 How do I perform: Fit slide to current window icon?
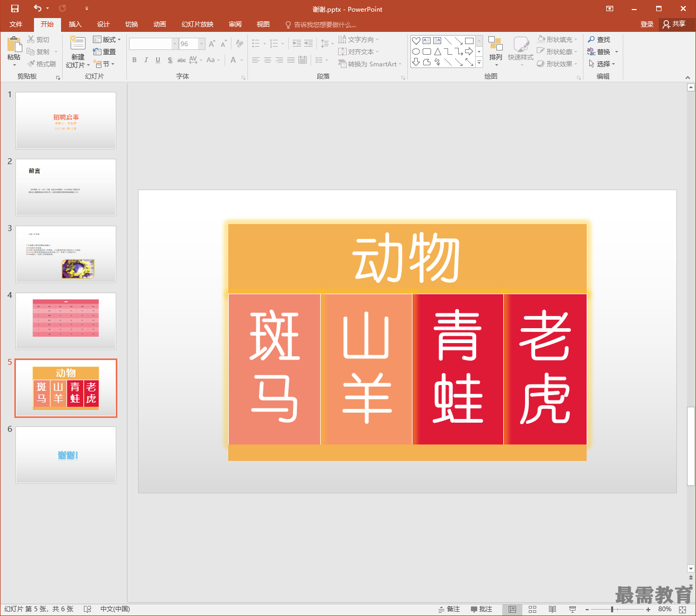683,610
